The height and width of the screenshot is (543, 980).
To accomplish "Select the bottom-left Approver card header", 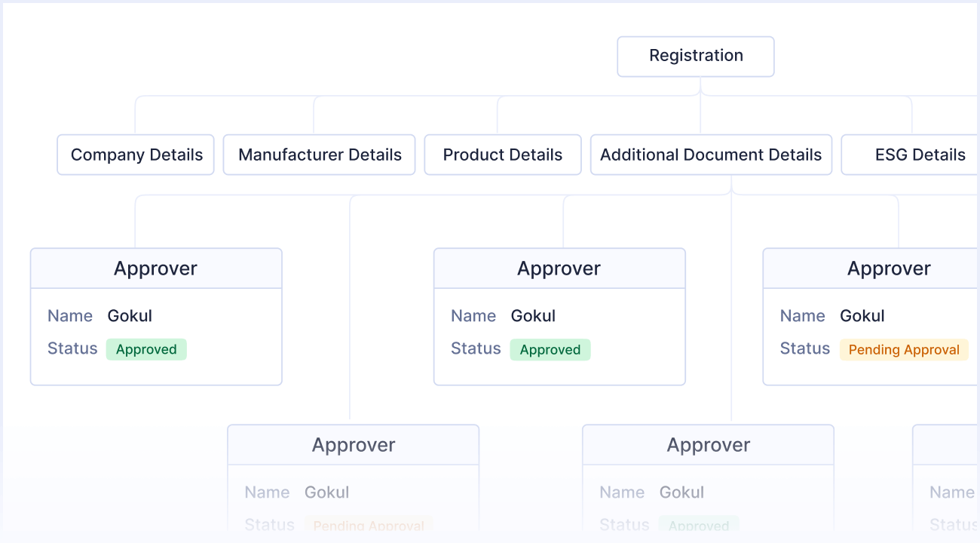I will click(353, 444).
